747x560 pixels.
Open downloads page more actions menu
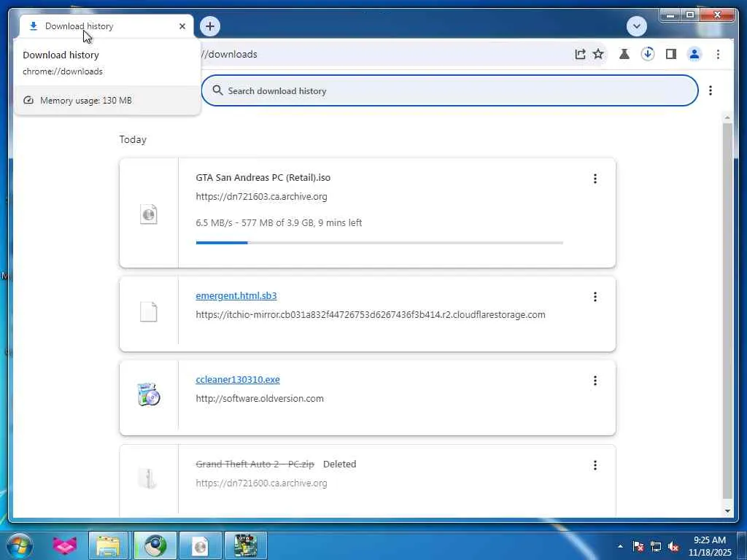711,90
